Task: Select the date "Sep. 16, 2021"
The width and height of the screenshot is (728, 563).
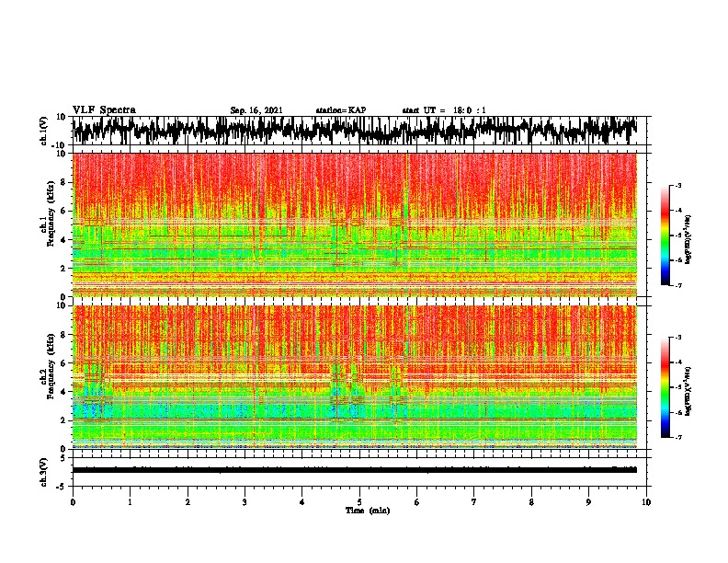Action: click(x=256, y=110)
